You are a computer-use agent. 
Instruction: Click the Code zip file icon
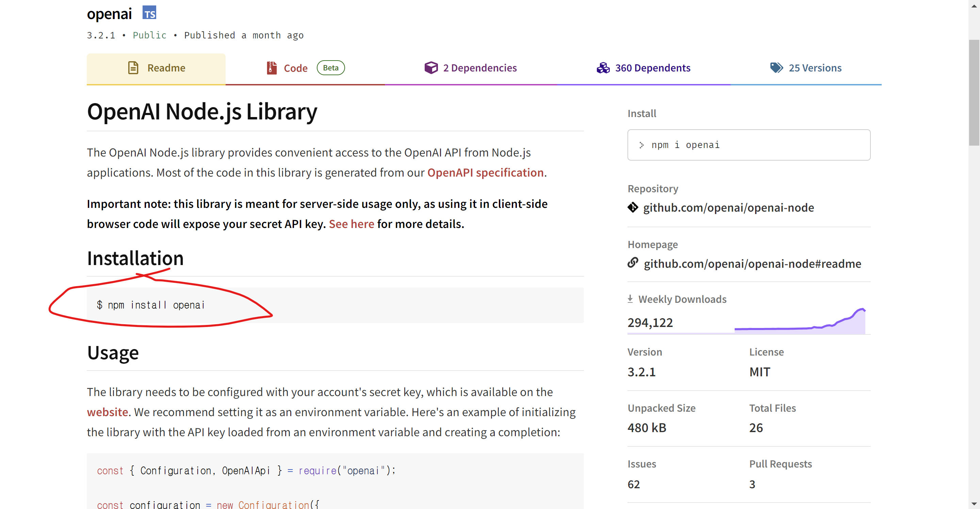tap(271, 68)
